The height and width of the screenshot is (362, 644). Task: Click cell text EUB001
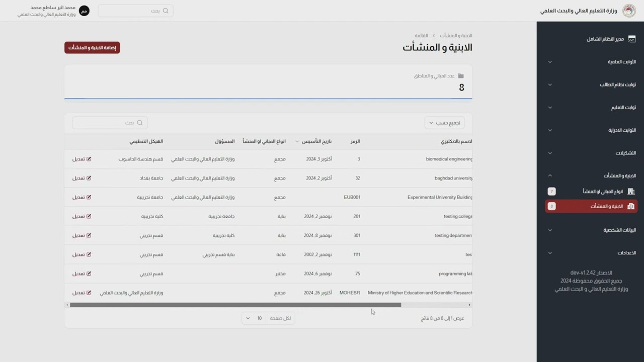point(352,197)
